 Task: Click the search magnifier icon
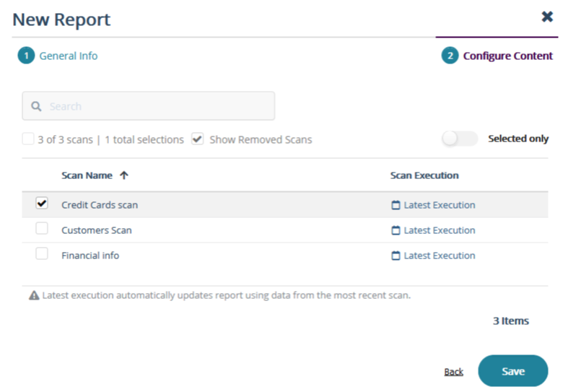36,106
